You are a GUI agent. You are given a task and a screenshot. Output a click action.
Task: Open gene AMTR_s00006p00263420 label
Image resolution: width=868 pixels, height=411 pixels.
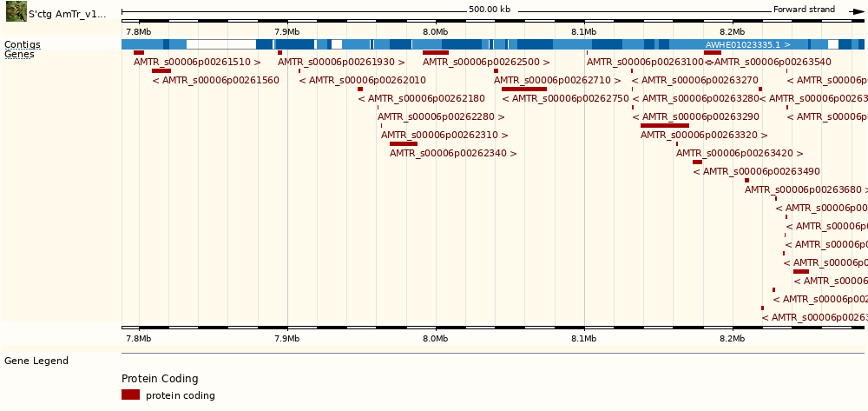point(740,153)
